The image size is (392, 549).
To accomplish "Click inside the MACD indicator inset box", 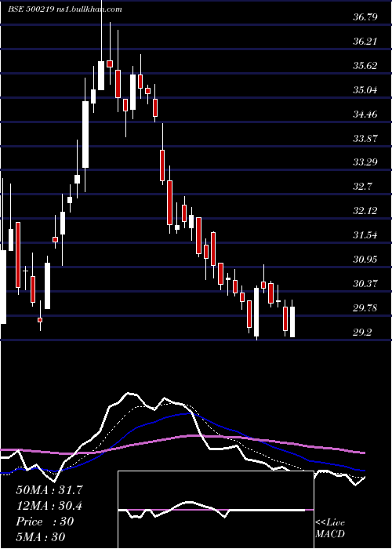I will 216,510.
